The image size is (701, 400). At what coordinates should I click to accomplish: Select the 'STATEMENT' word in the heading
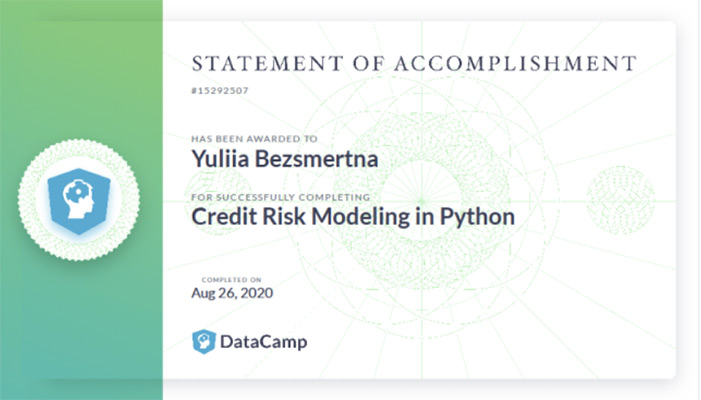click(267, 63)
